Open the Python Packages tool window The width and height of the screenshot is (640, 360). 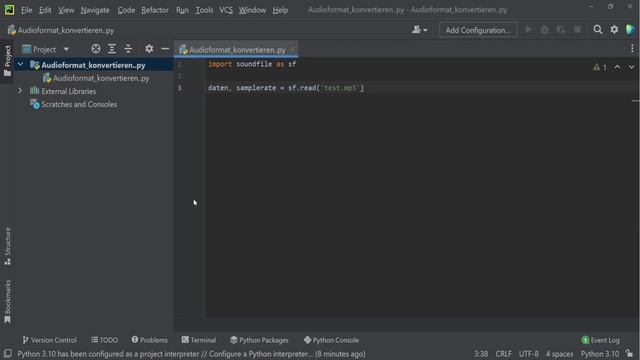pyautogui.click(x=259, y=340)
